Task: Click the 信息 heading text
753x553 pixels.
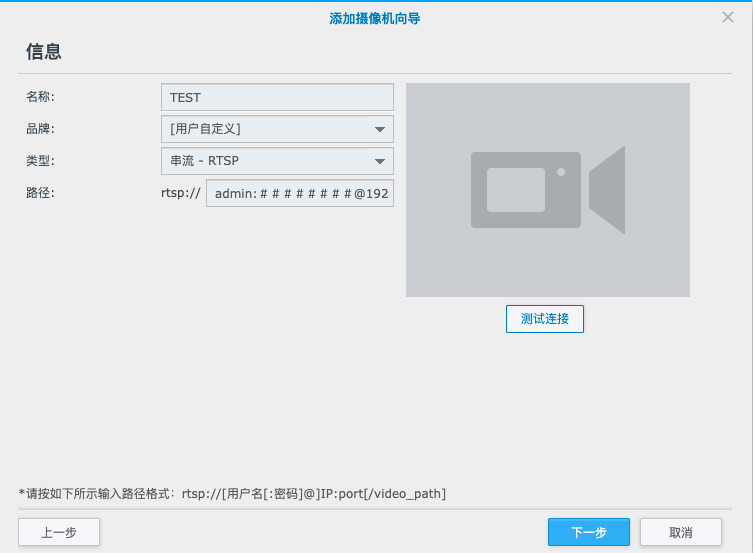Action: click(44, 51)
